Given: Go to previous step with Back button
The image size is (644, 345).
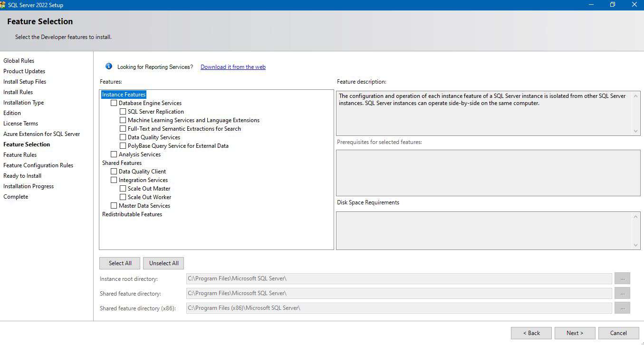Looking at the screenshot, I should [531, 333].
